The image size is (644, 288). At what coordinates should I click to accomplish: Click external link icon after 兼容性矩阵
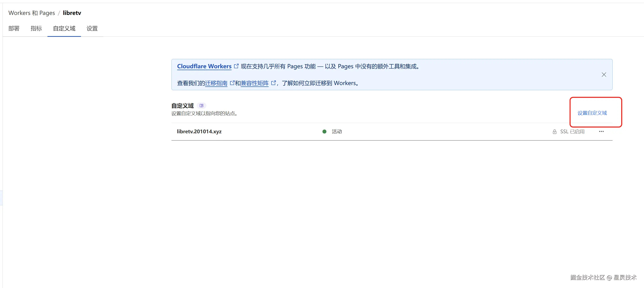(273, 83)
